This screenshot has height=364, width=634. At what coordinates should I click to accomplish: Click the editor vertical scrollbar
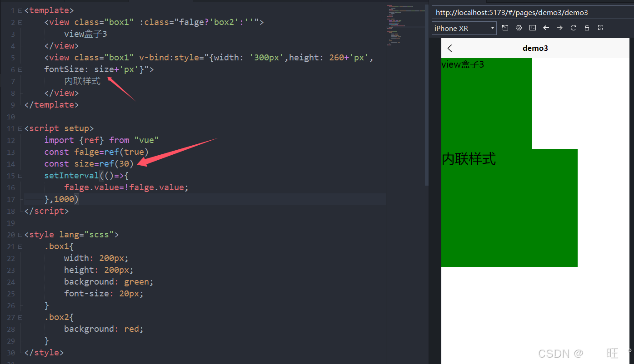[x=426, y=94]
